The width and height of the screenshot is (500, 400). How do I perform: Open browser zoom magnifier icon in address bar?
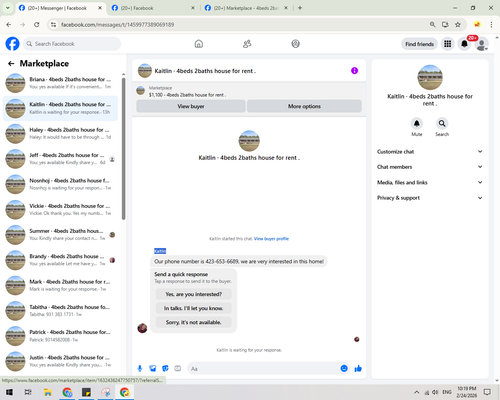pos(432,24)
